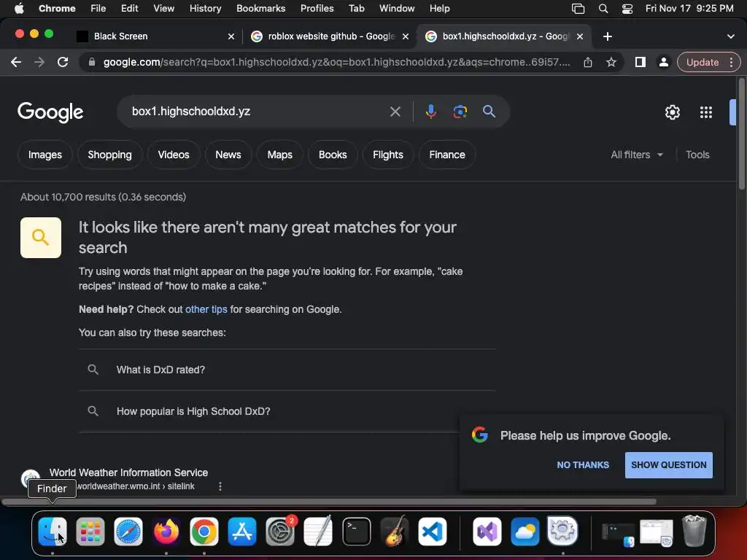Viewport: 747px width, 560px height.
Task: Start a voice search with the microphone
Action: tap(430, 112)
